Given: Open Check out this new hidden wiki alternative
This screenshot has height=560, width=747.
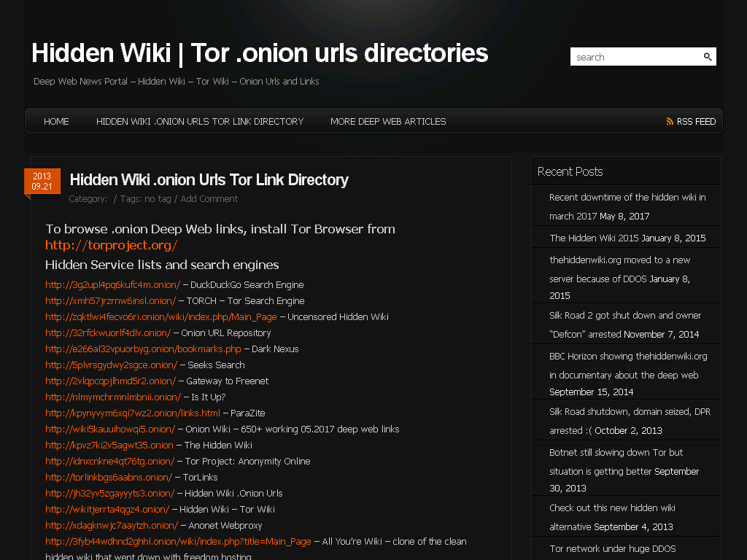Looking at the screenshot, I should coord(612,517).
